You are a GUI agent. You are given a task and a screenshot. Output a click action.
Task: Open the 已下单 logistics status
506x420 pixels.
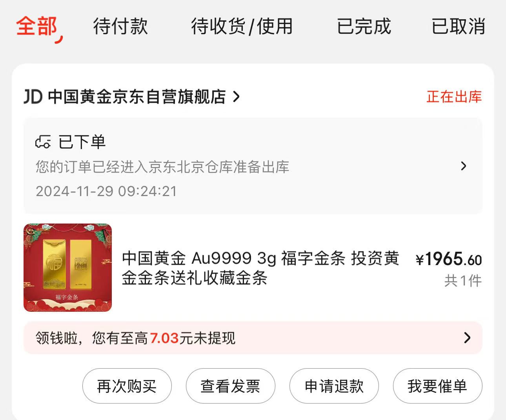(x=82, y=142)
